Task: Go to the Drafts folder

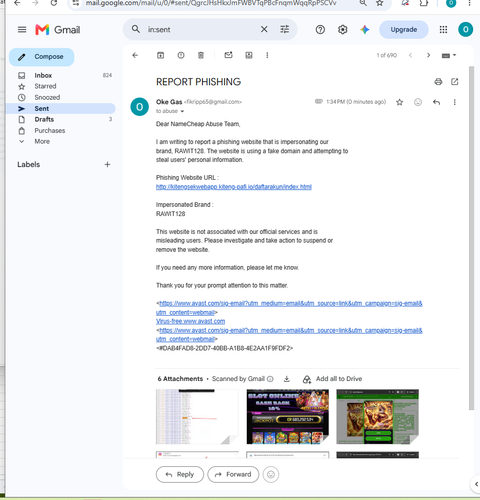Action: [x=44, y=119]
